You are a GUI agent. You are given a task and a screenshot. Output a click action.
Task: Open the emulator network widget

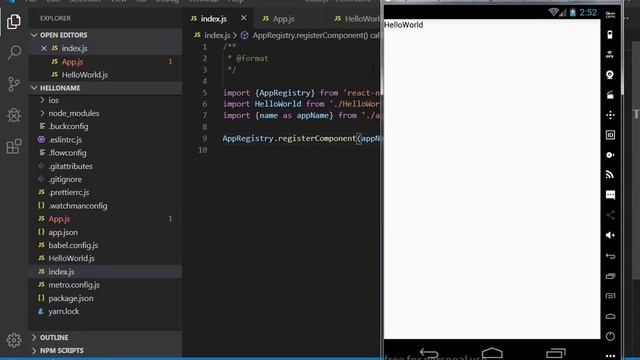pos(610,175)
